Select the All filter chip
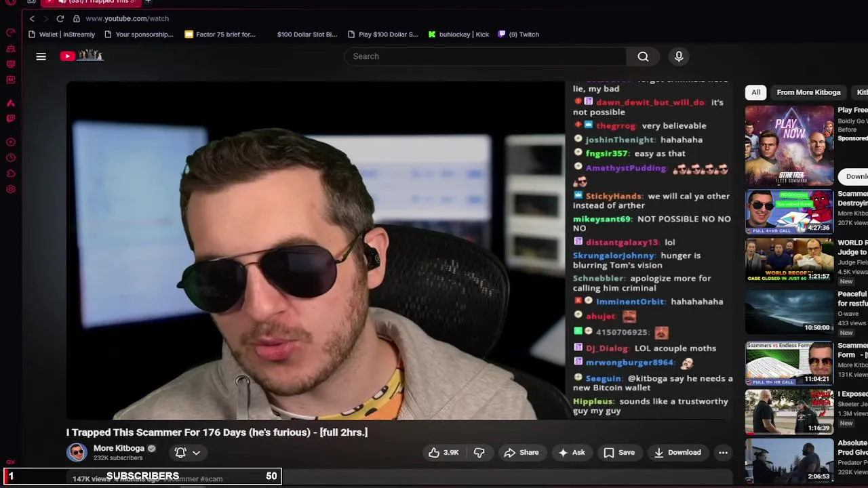 [x=755, y=92]
